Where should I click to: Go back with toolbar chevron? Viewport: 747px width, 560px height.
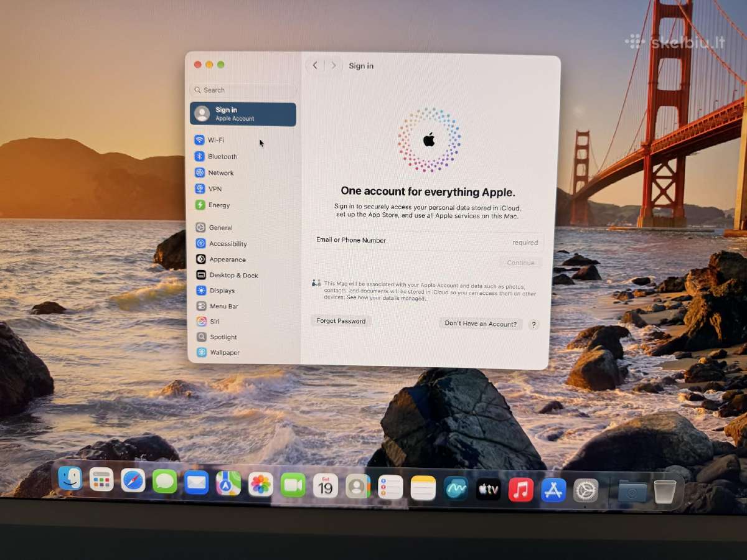pos(315,65)
